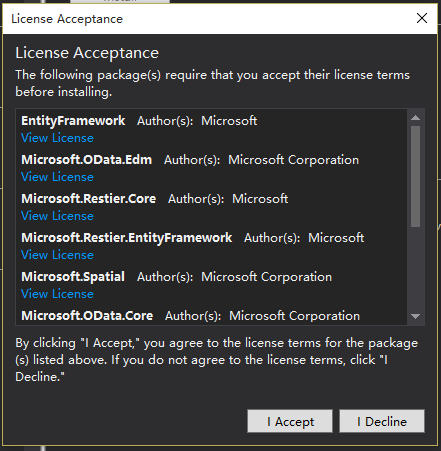Screen dimensions: 441x451
Task: Open View License link for EntityFramework
Action: point(57,138)
